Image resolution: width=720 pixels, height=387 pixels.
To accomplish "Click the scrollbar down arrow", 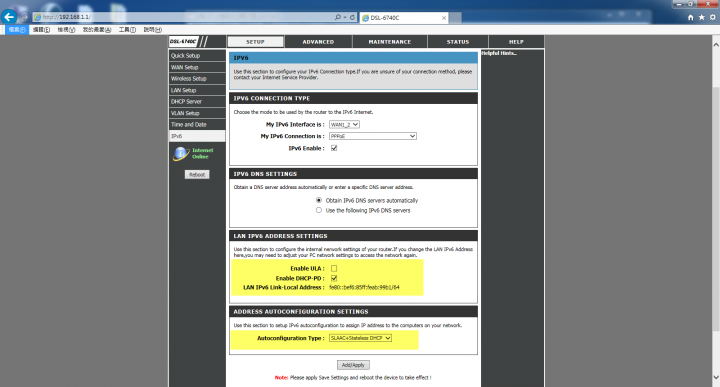I will click(x=716, y=377).
